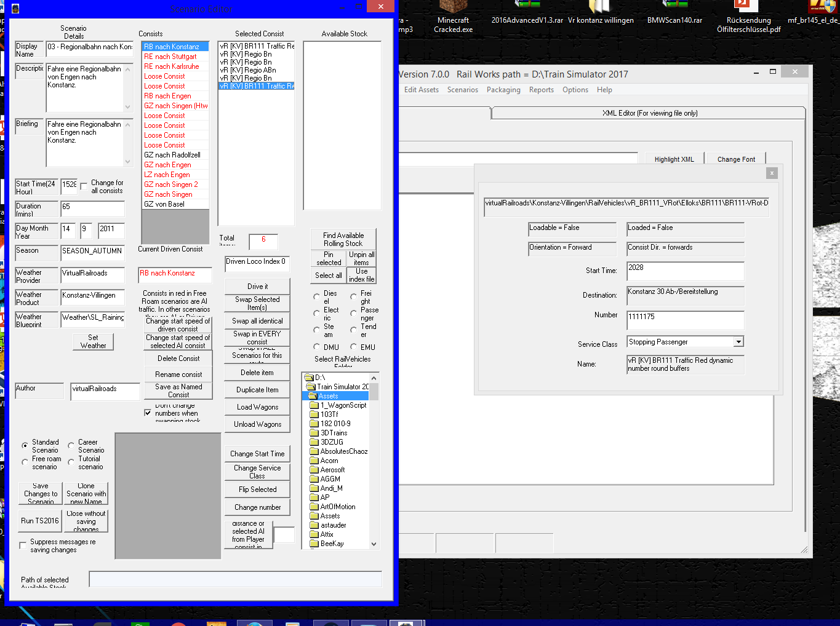840x626 pixels.
Task: Open the Minecraft Cracked.exe desktop icon
Action: click(x=454, y=17)
